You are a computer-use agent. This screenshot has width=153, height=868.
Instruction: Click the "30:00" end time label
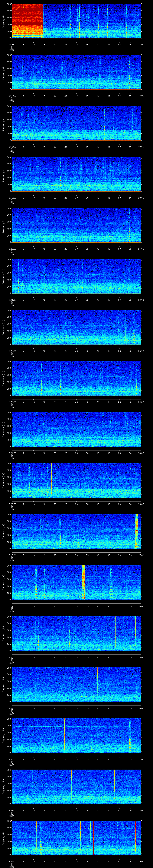point(141,708)
